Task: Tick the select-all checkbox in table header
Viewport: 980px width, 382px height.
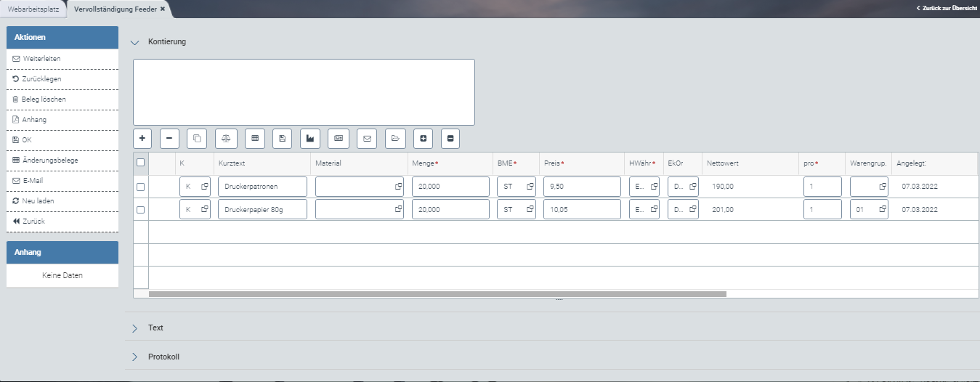Action: click(141, 163)
